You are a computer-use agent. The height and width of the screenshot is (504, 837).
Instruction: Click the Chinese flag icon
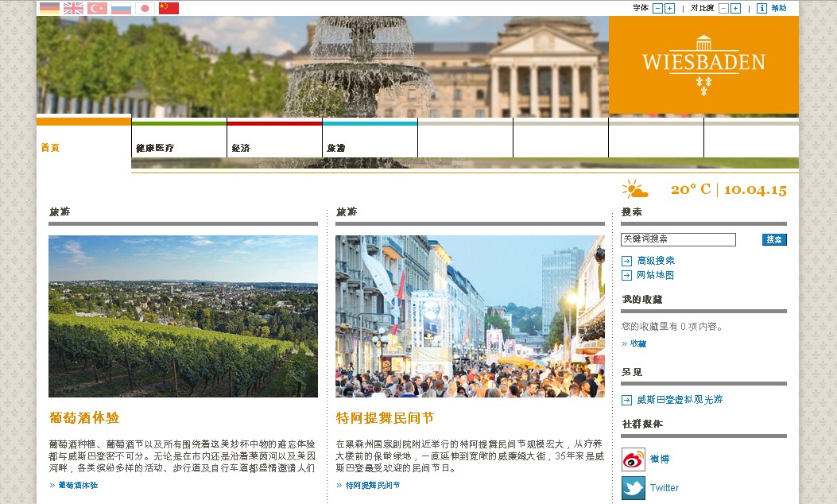[x=169, y=8]
